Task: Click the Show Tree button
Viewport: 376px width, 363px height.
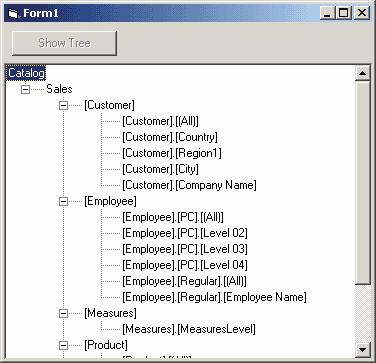Action: point(64,43)
